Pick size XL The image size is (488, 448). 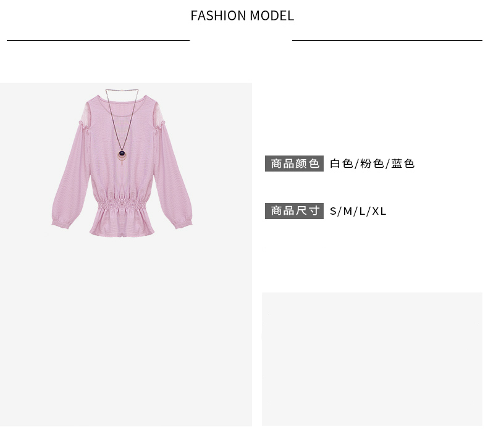[x=379, y=212]
